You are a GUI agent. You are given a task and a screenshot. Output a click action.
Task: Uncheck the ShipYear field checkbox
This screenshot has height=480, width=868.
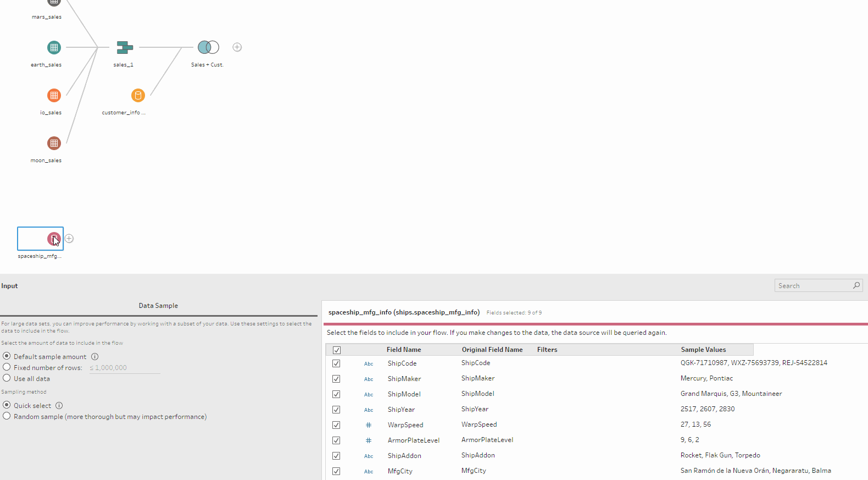coord(336,410)
